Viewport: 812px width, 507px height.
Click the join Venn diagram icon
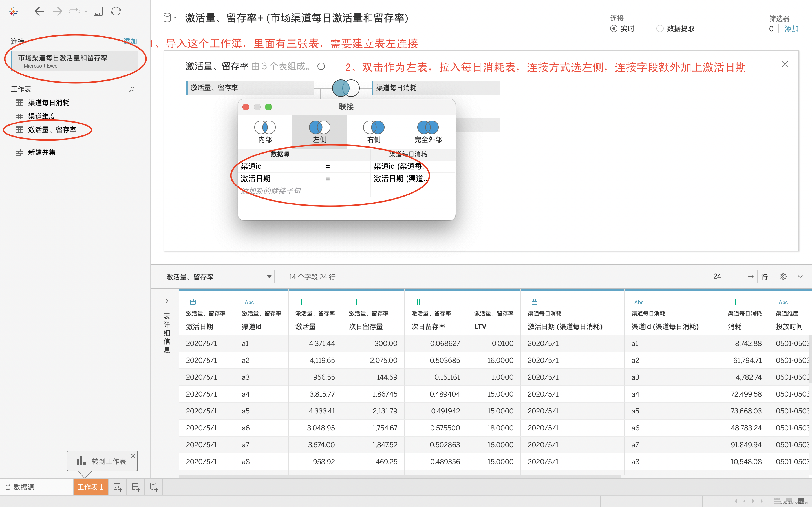coord(346,88)
